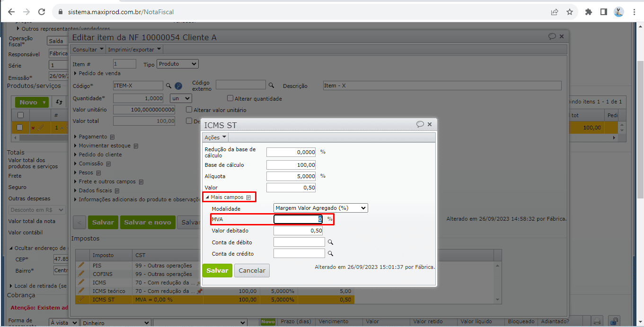Click the Redução da base de cálculo field

291,152
